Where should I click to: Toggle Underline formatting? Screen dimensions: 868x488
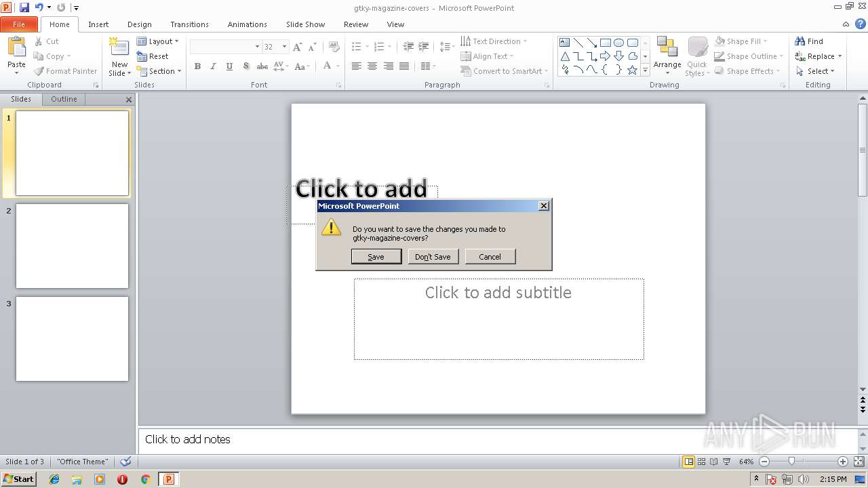tap(229, 66)
